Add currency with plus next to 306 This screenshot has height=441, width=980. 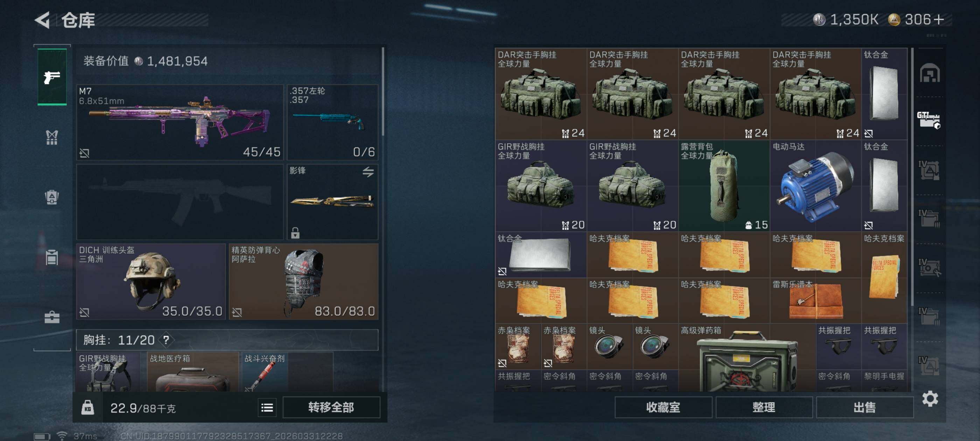(x=939, y=19)
